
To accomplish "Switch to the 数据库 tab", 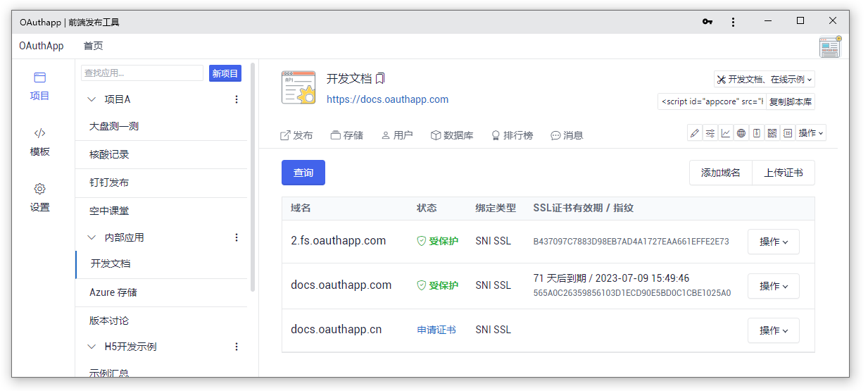I will tap(452, 135).
